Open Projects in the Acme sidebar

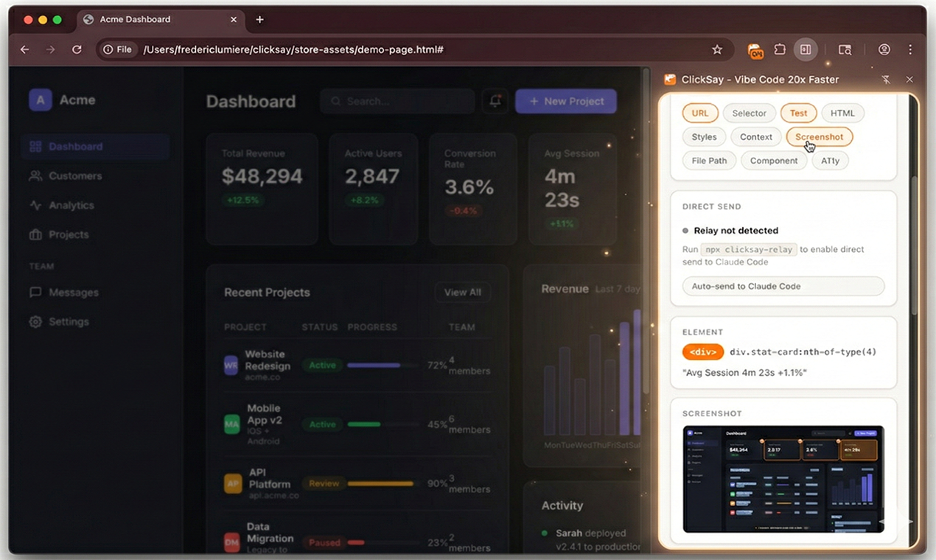pos(96,234)
